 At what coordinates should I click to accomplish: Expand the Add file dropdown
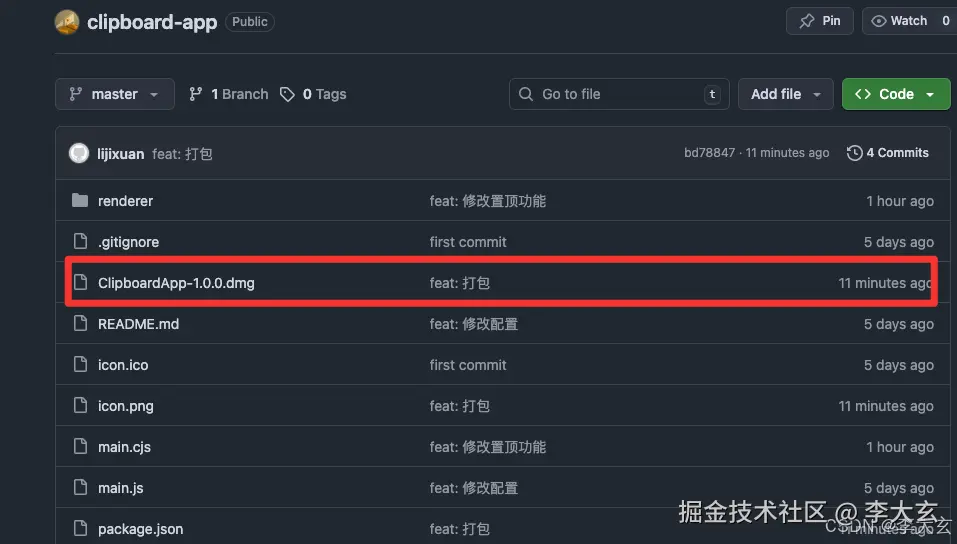tap(785, 94)
